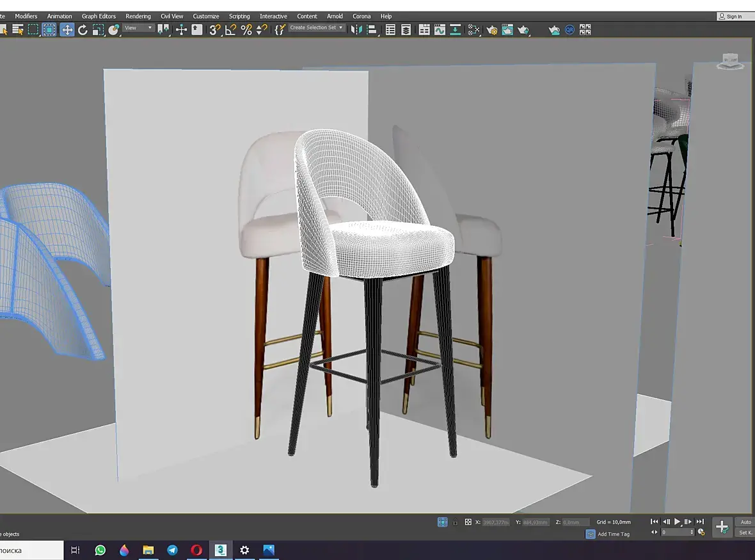The width and height of the screenshot is (755, 560).
Task: Open the Corona menu
Action: coord(362,16)
